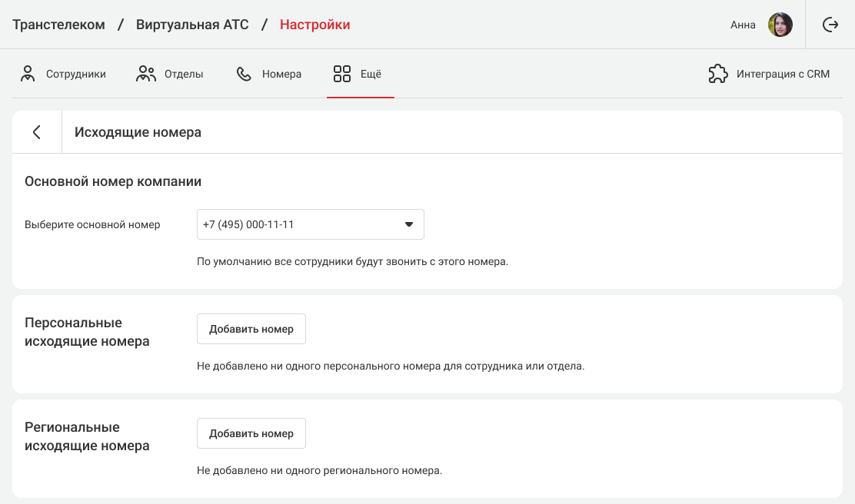Image resolution: width=855 pixels, height=504 pixels.
Task: Go to Виртуальная АТС breadcrumb
Action: (x=192, y=25)
